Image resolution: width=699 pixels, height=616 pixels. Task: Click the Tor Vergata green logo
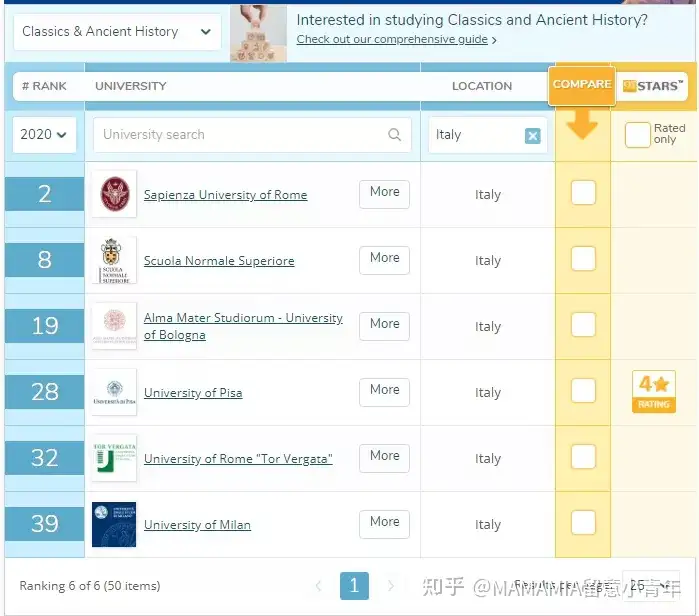114,458
